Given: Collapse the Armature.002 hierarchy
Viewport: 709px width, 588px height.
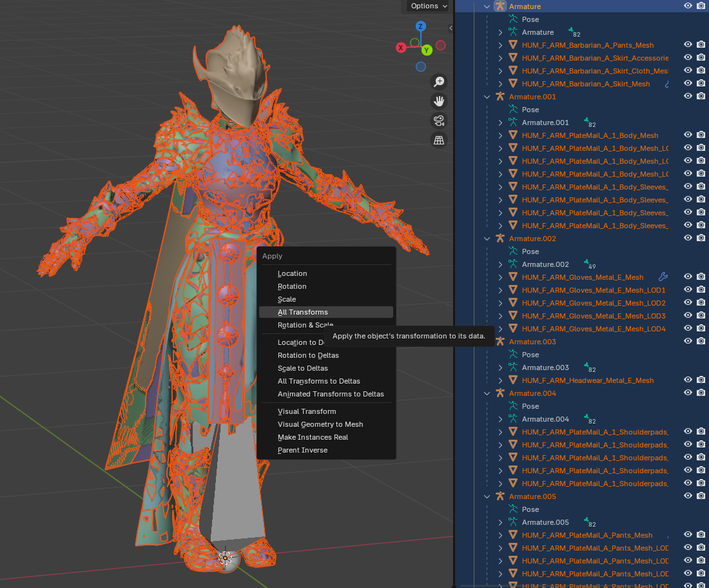Looking at the screenshot, I should point(487,239).
